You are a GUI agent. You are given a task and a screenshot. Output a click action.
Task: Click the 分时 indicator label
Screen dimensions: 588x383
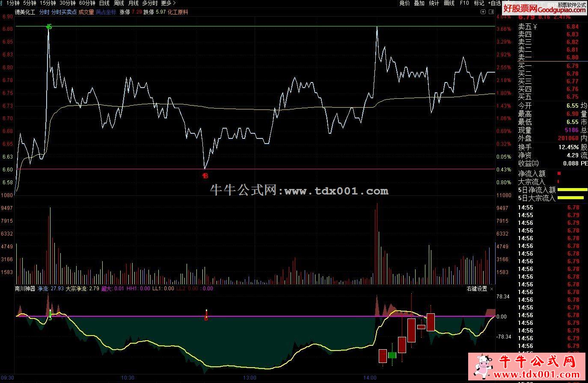point(44,12)
